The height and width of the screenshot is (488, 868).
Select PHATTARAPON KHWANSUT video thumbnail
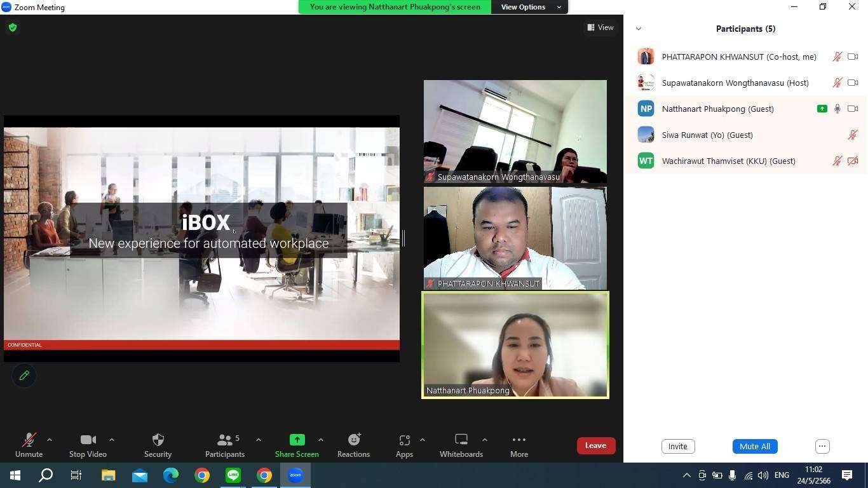click(515, 238)
